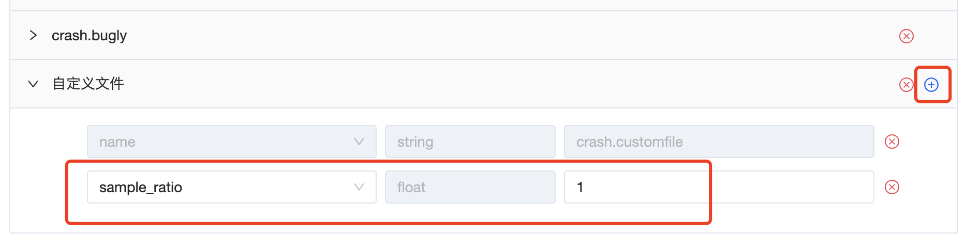Click the float type field
Screen dimensions: 980x249
pos(470,187)
